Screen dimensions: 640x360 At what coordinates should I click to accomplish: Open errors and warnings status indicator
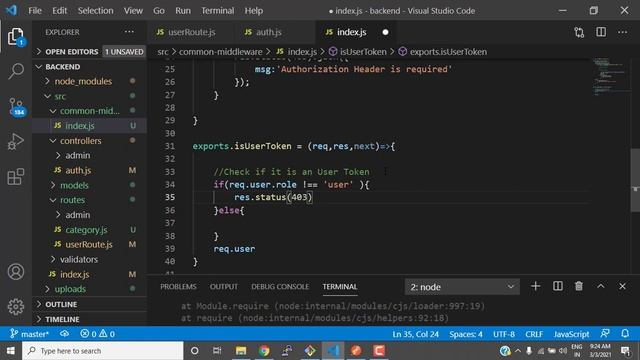98,334
